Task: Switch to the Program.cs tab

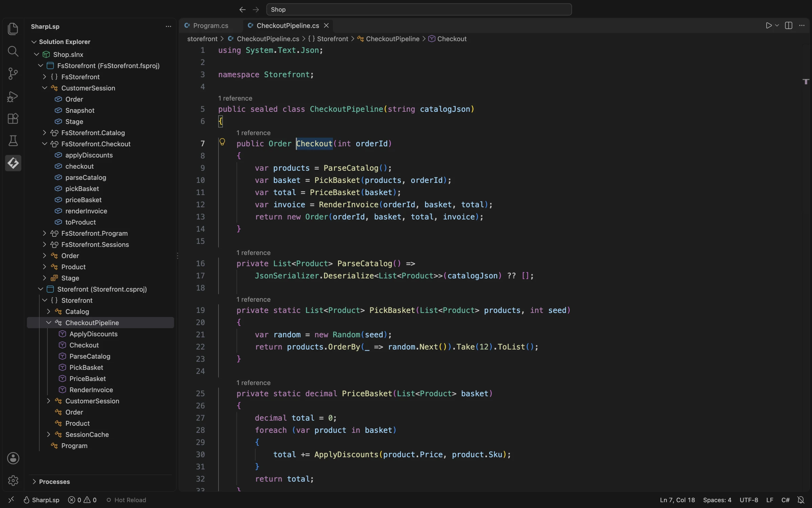Action: (x=210, y=26)
